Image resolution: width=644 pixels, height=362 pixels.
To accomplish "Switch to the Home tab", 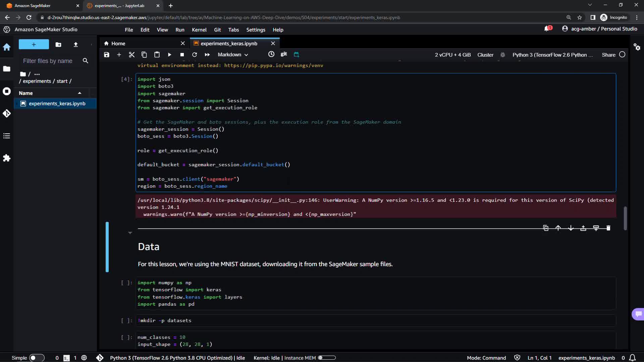I will click(x=118, y=44).
